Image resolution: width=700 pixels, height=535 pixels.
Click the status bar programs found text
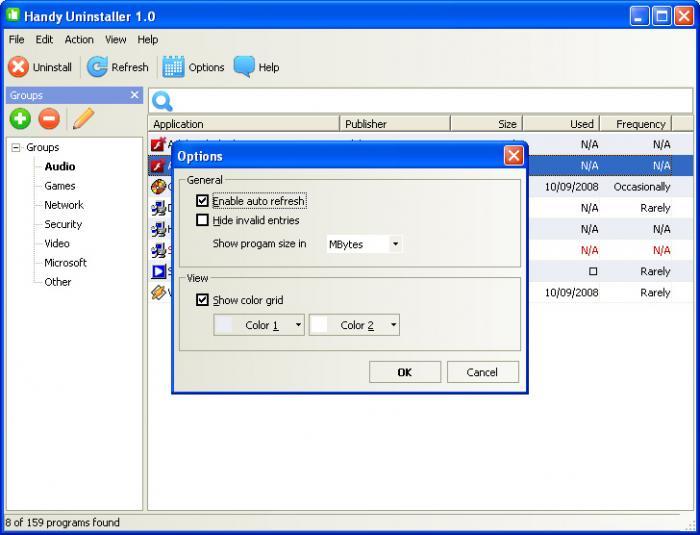pos(62,522)
